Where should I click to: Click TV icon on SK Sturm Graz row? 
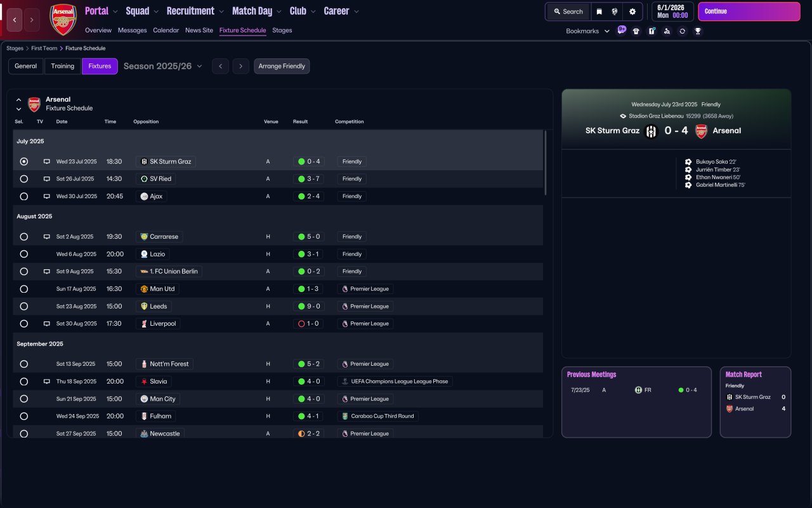click(46, 161)
